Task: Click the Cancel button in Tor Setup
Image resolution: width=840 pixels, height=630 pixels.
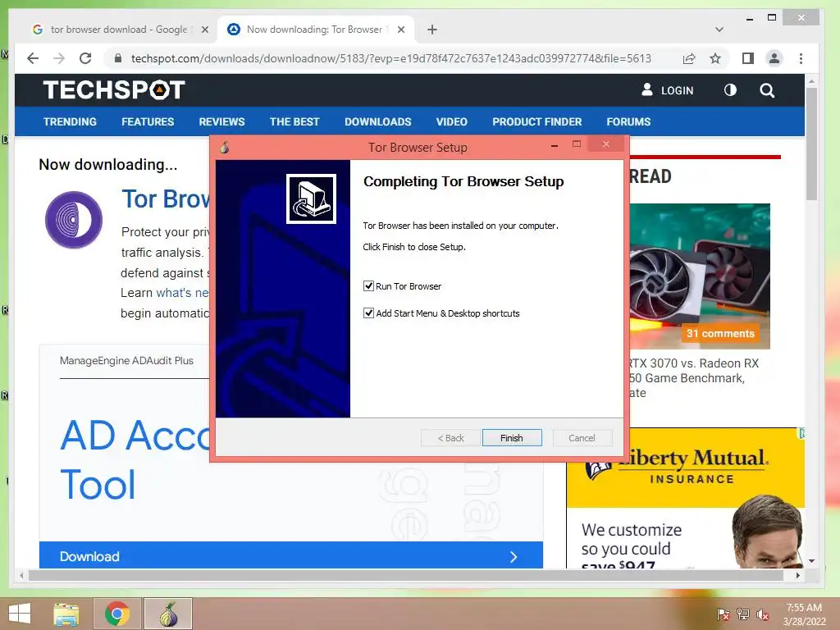Action: coord(582,438)
